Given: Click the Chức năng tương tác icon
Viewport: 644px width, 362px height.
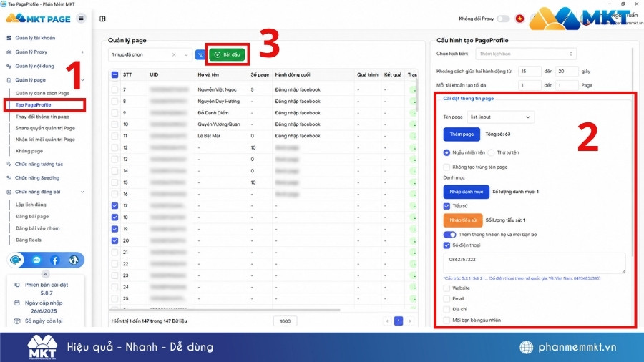Looking at the screenshot, I should coord(9,164).
